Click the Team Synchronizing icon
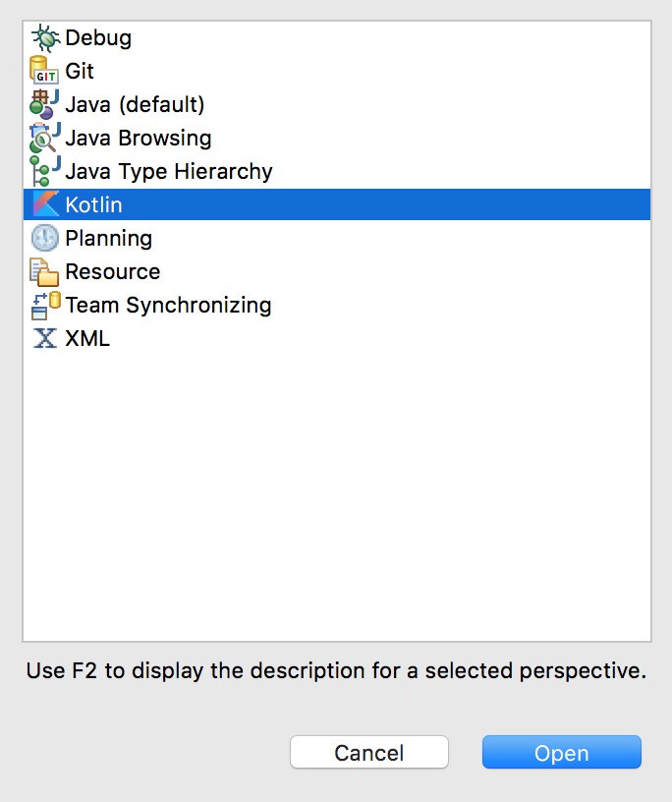 (x=44, y=305)
